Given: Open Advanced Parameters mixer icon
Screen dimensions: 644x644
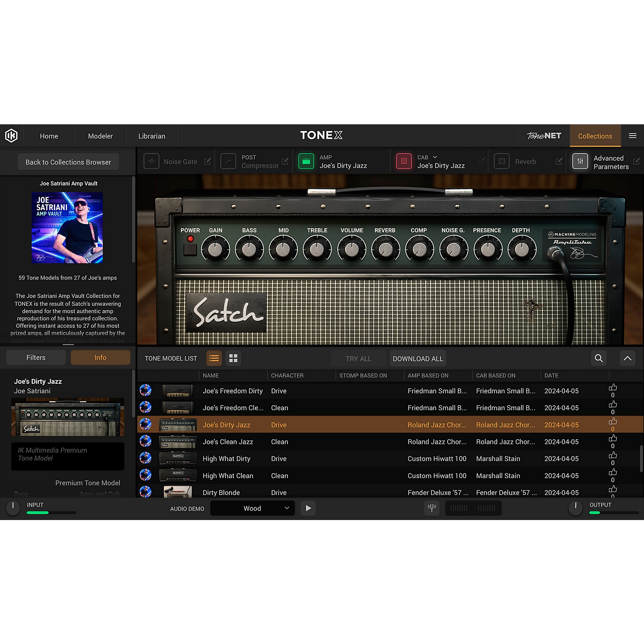Looking at the screenshot, I should tap(580, 161).
